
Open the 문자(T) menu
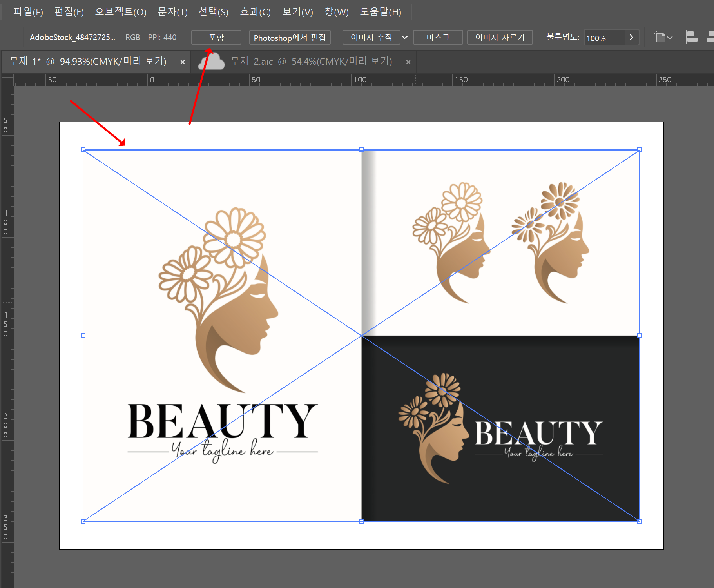click(172, 12)
